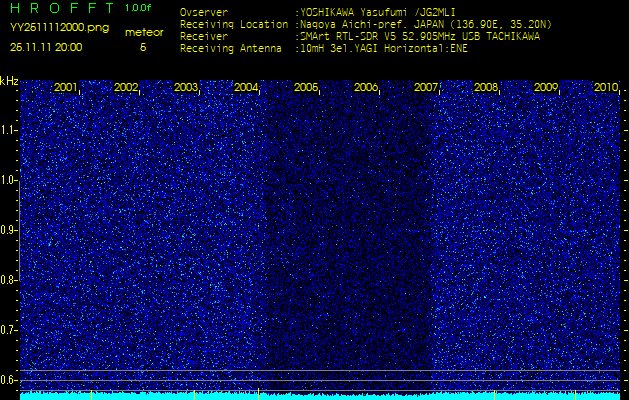Click the 2006 time axis label
Viewport: 629px width, 400px height.
click(x=366, y=87)
